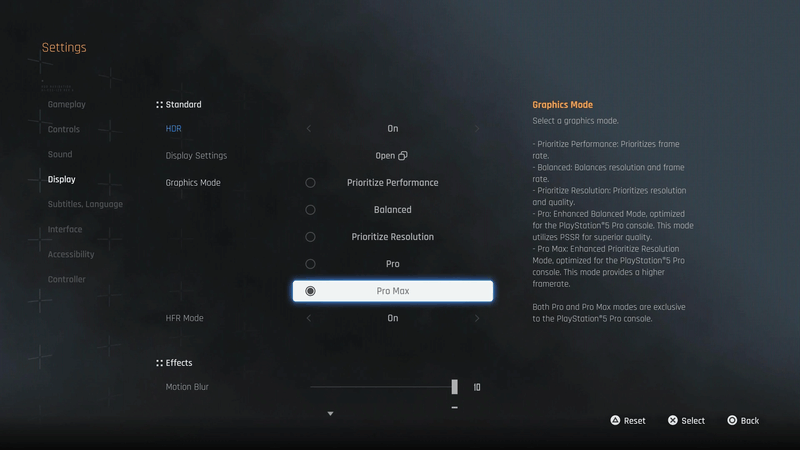Image resolution: width=800 pixels, height=450 pixels.
Task: Select Balanced graphics mode radio
Action: (x=310, y=210)
